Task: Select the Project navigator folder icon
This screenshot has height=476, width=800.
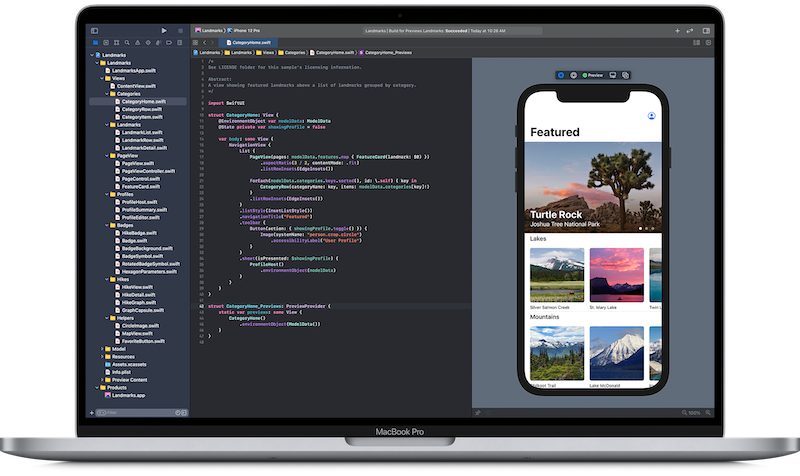Action: [95, 43]
